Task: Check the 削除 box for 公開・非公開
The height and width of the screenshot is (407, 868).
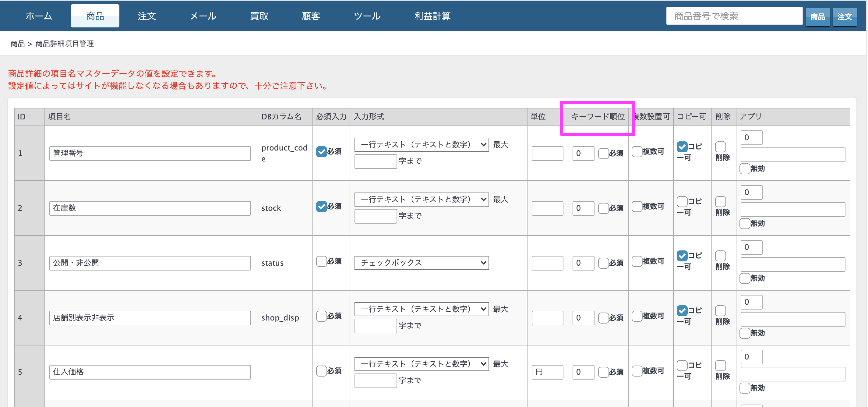Action: tap(720, 256)
